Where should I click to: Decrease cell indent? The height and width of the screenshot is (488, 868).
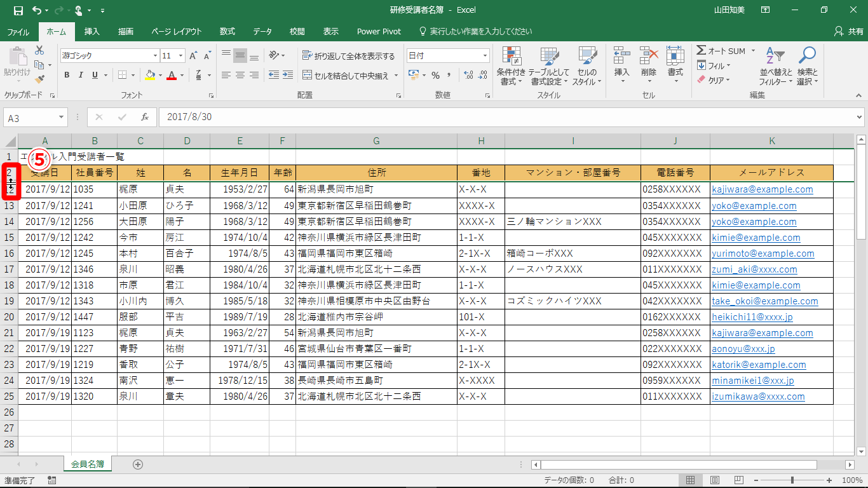274,75
